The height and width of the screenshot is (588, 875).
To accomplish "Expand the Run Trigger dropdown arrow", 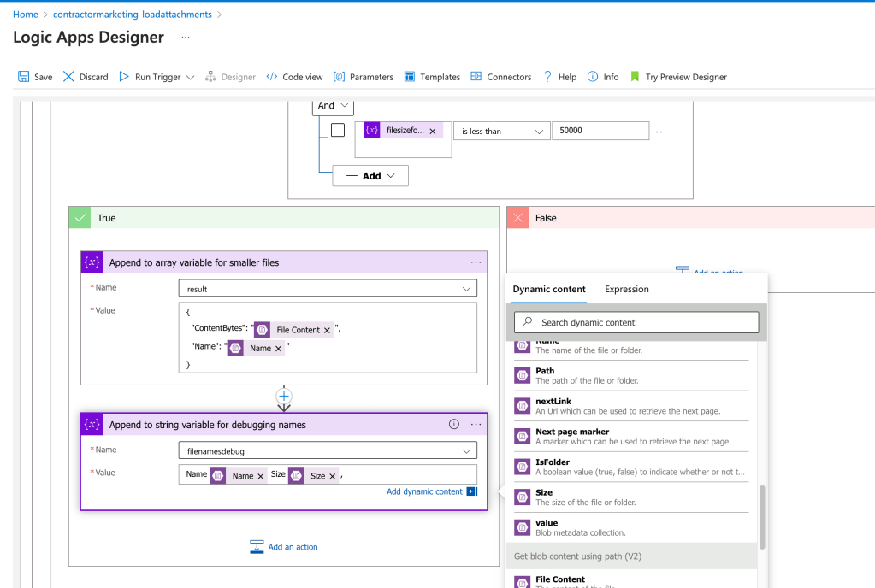I will tap(190, 78).
